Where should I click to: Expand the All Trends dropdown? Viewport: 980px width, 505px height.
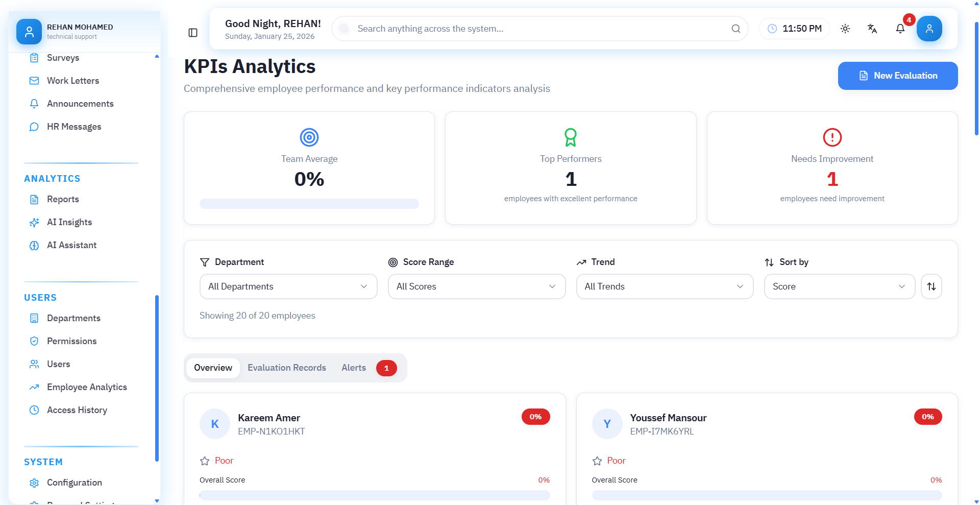tap(665, 286)
